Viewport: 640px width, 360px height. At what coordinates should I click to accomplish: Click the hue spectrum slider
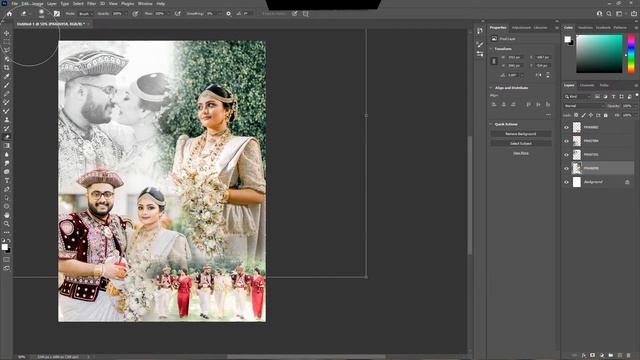point(631,54)
